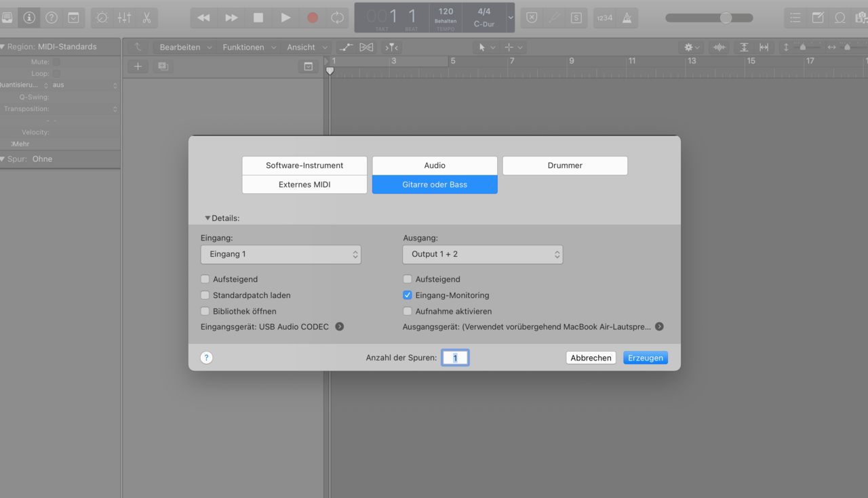Enable the metronome click icon
This screenshot has width=868, height=498.
click(x=627, y=18)
